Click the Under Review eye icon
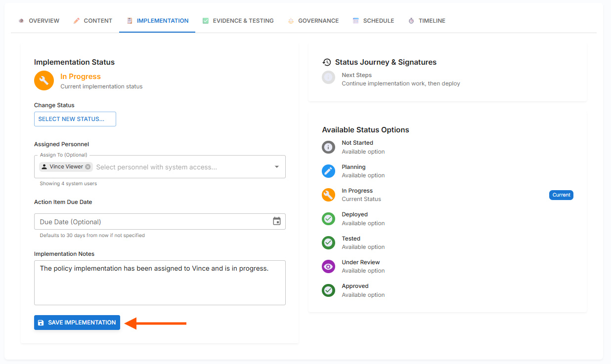 coord(328,266)
